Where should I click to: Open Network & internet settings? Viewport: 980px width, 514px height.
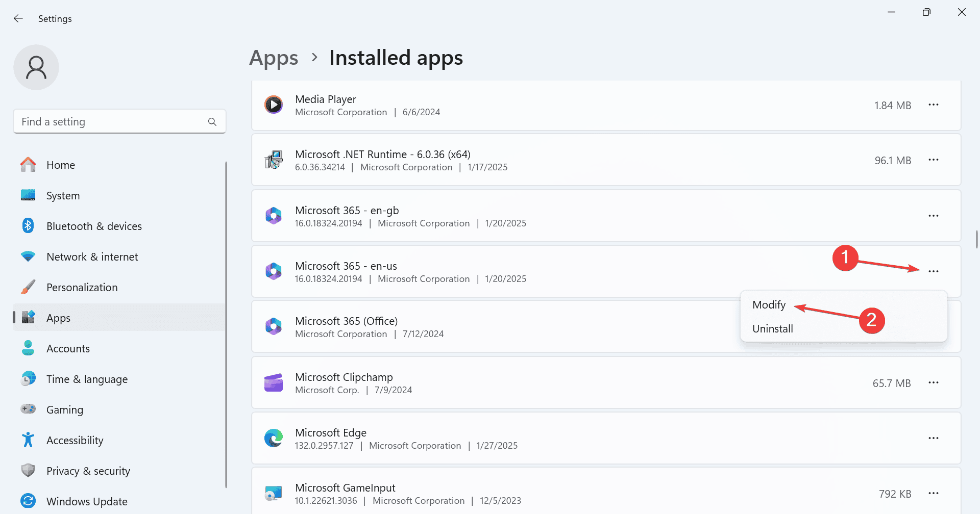[x=92, y=257]
